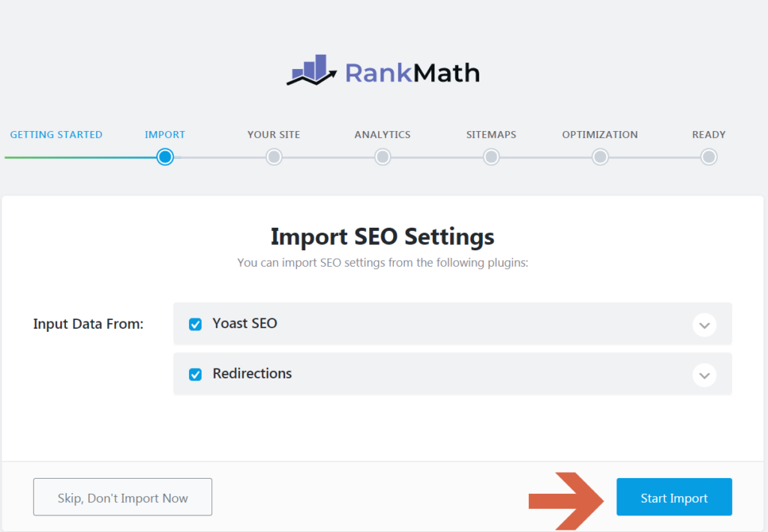
Task: Click the green completed progress bar segment
Action: tap(75, 157)
